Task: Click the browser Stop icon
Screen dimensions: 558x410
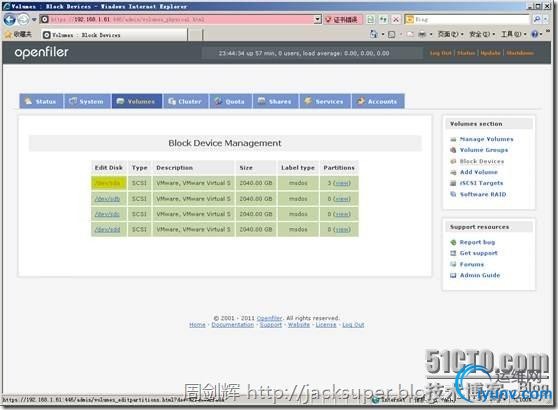Action: (x=396, y=20)
